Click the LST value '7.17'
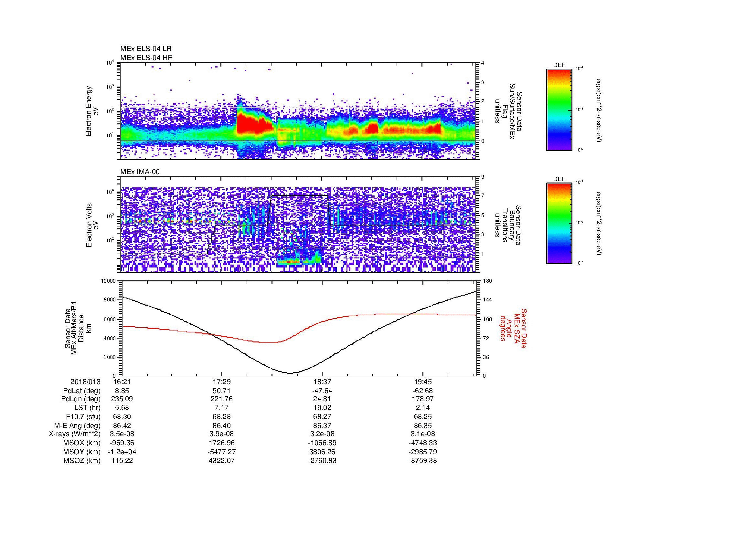 (x=222, y=408)
